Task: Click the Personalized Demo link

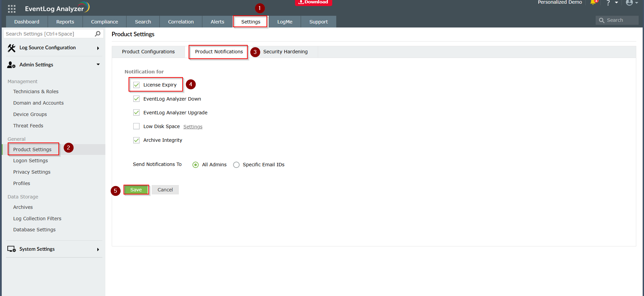Action: point(560,2)
